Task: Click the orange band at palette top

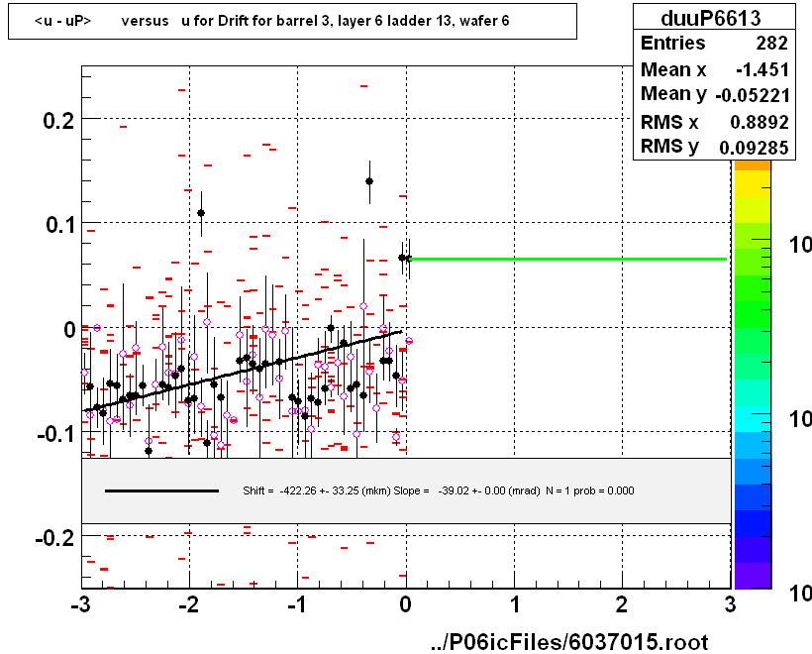Action: [753, 165]
